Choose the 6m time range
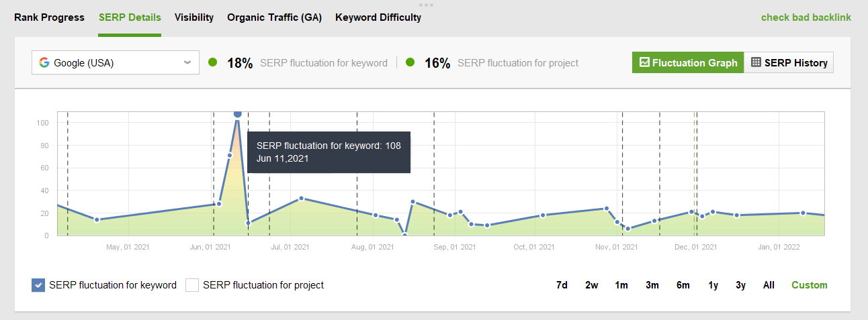 coord(683,285)
